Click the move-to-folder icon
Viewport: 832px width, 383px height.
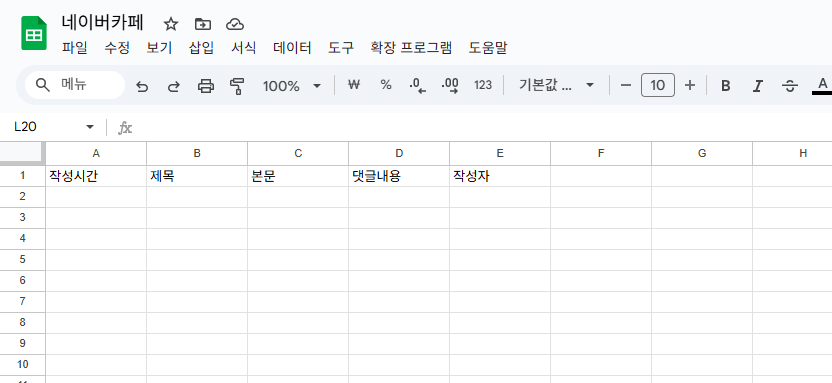pyautogui.click(x=203, y=24)
